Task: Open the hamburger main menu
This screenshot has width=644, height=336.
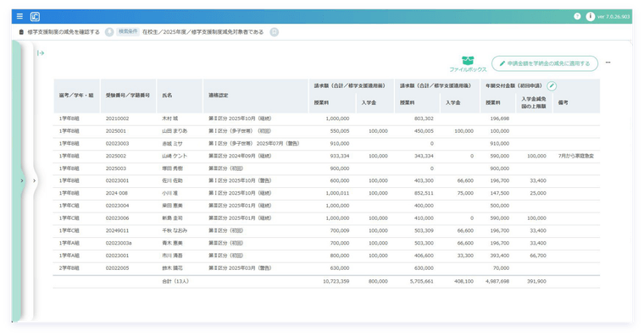Action: coord(19,16)
